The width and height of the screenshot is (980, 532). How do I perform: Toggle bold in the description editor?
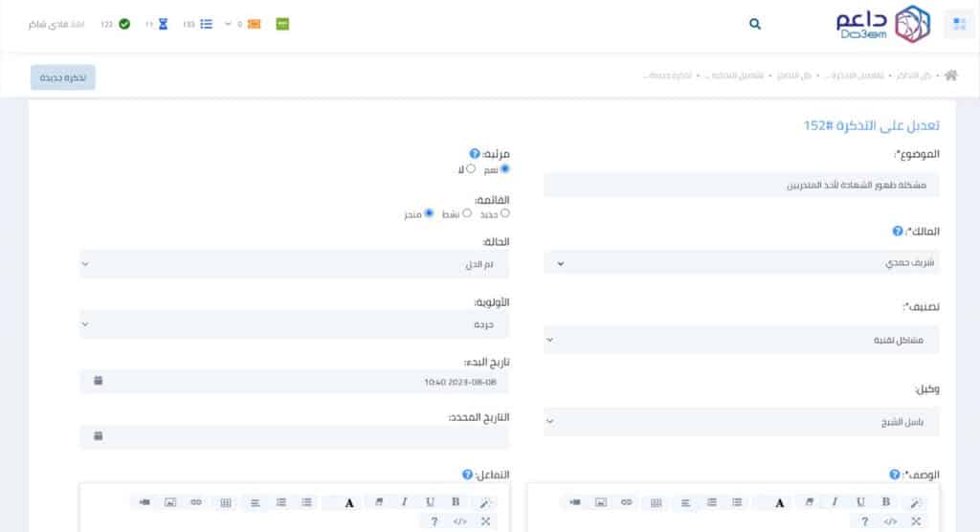click(x=885, y=502)
